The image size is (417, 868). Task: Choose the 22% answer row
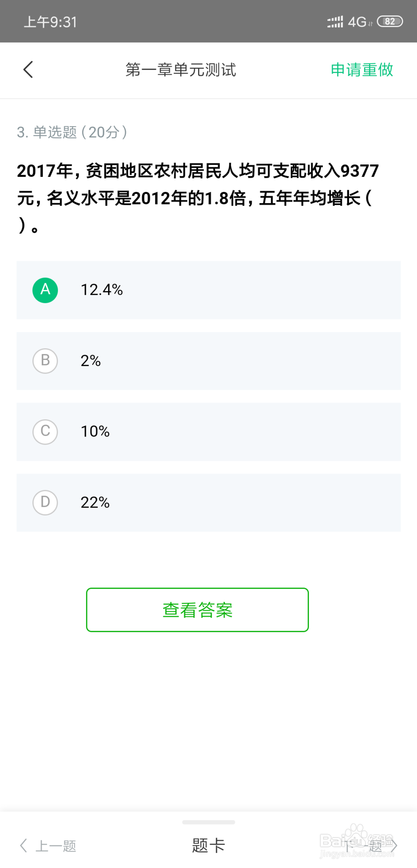pyautogui.click(x=208, y=502)
